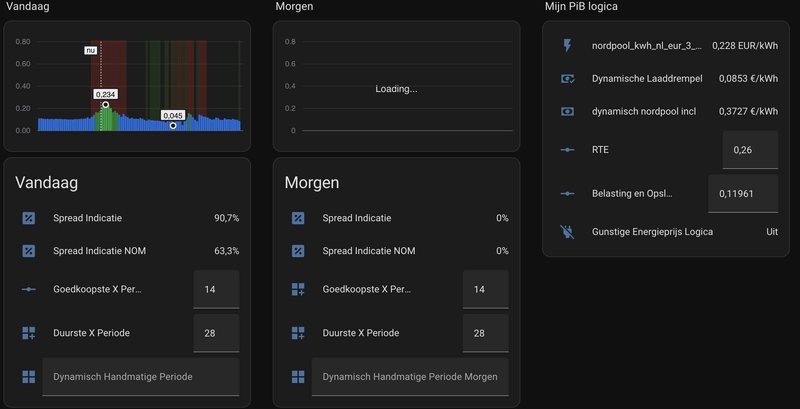Screen dimensions: 800x409
Task: Click the Morgen Spread Indicatie NOM percent icon
Action: (298, 251)
